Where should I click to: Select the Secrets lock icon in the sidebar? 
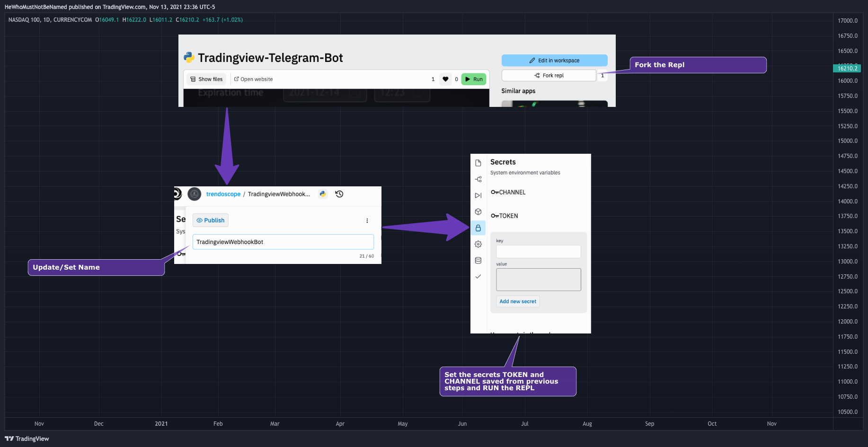point(478,228)
